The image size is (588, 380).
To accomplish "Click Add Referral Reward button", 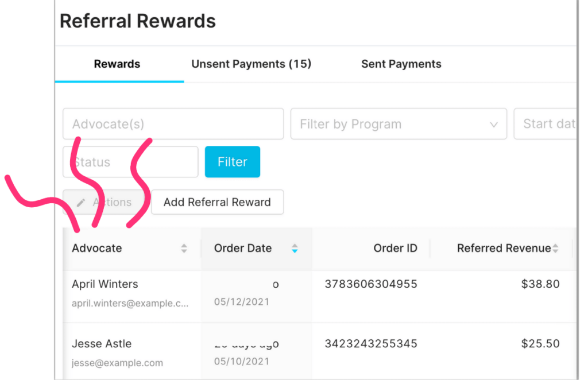I will [217, 203].
